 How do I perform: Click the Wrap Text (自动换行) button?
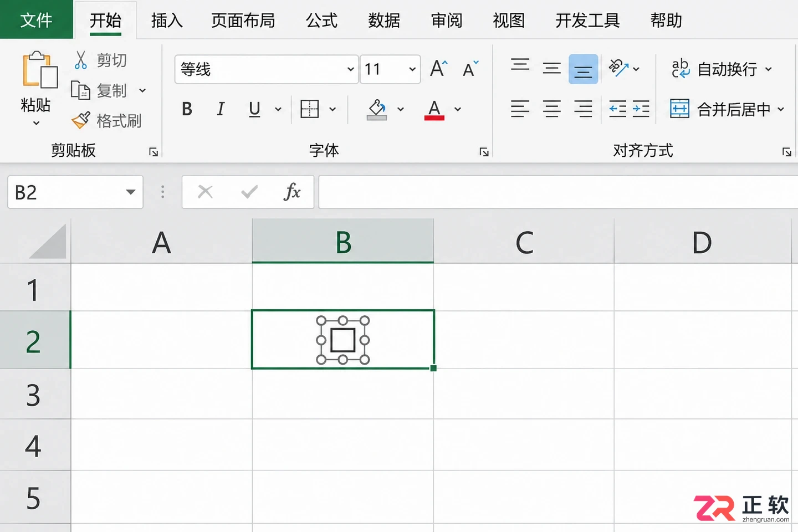point(721,69)
